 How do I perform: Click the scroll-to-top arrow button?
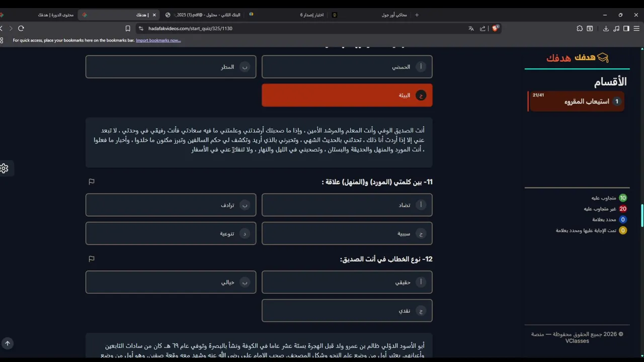8,343
